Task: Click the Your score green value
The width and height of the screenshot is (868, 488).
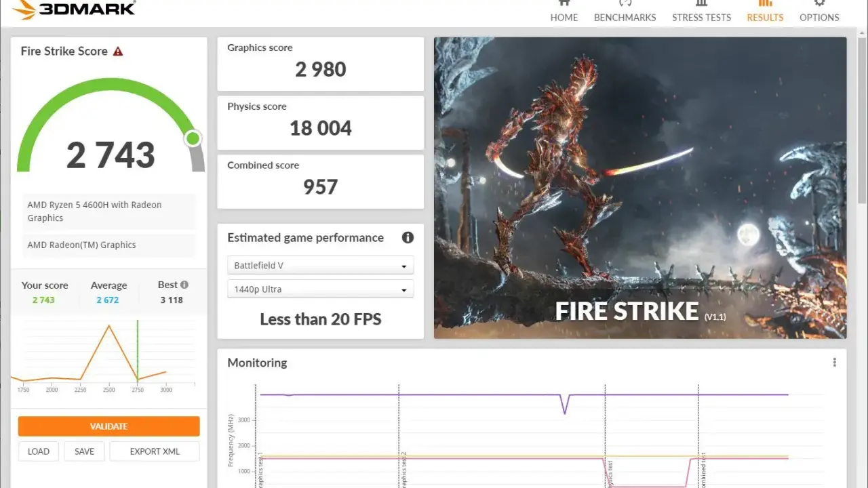Action: [x=43, y=300]
